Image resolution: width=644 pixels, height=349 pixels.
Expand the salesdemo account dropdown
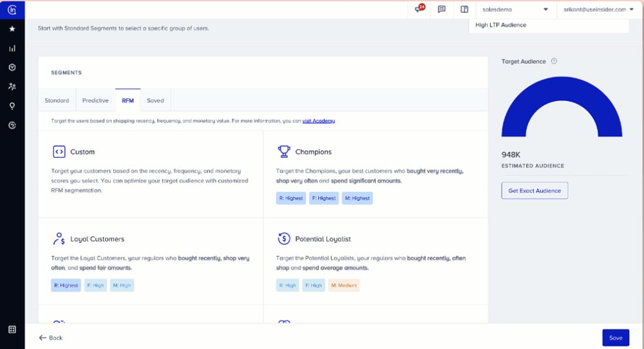coord(515,9)
